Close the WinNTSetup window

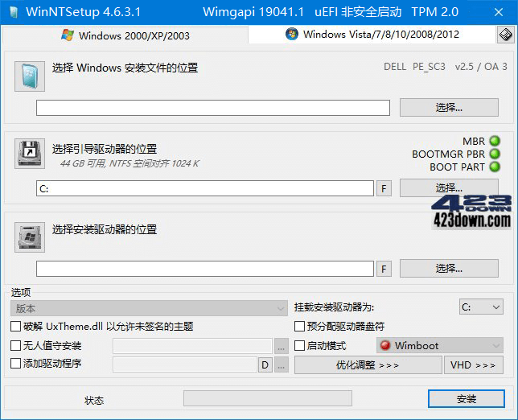click(499, 12)
